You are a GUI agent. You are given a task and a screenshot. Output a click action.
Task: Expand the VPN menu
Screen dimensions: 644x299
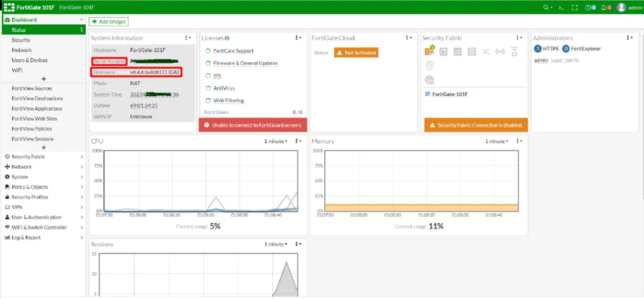coord(43,207)
